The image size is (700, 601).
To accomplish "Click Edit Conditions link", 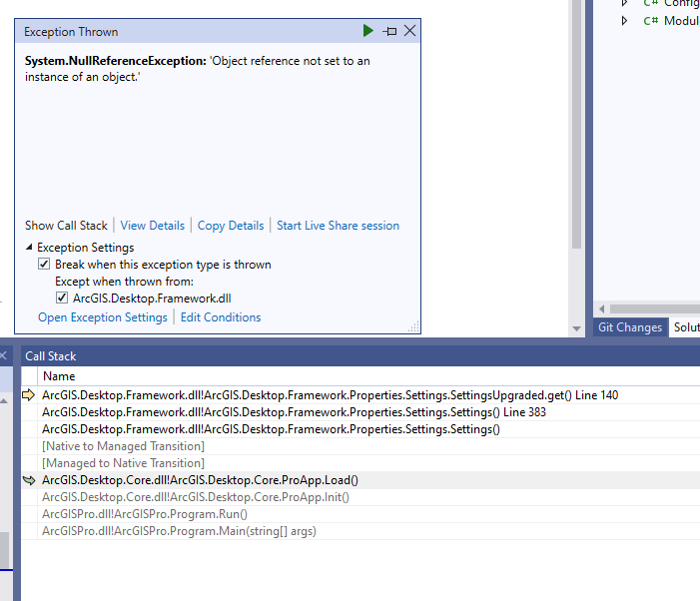I will click(x=221, y=317).
